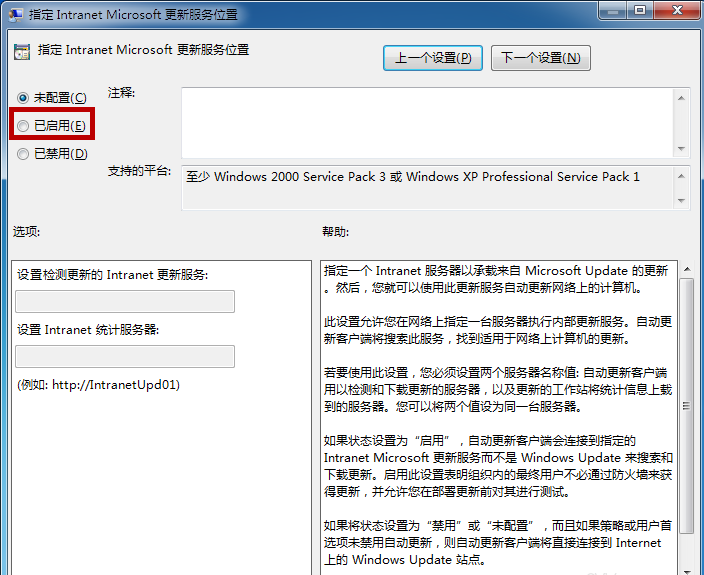Viewport: 704px width, 575px height.
Task: Click the 注释: label
Action: pos(121,93)
